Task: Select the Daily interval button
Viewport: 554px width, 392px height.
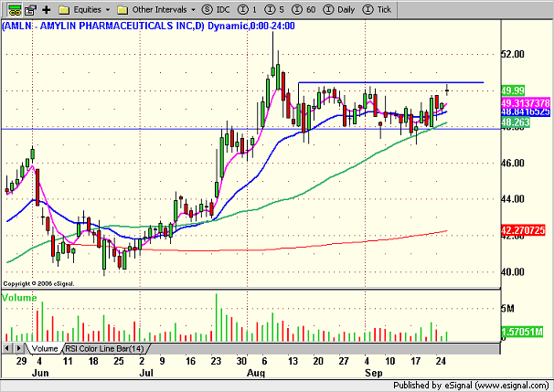Action: pos(339,9)
